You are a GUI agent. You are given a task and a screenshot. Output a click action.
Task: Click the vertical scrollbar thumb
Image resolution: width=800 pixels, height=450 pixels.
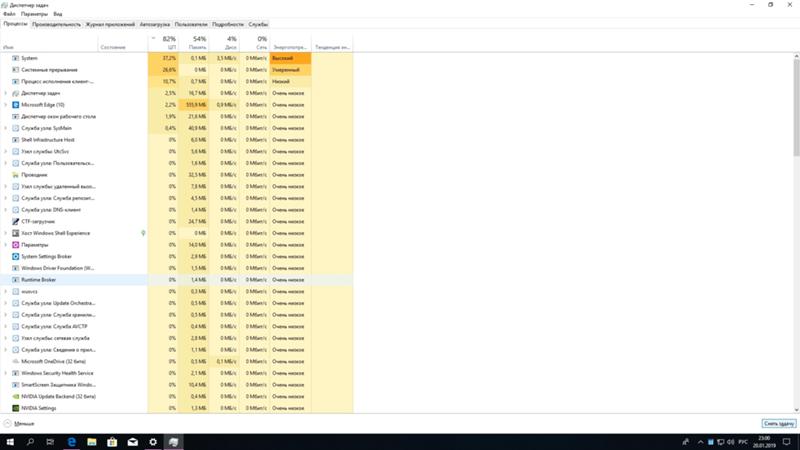click(x=796, y=107)
